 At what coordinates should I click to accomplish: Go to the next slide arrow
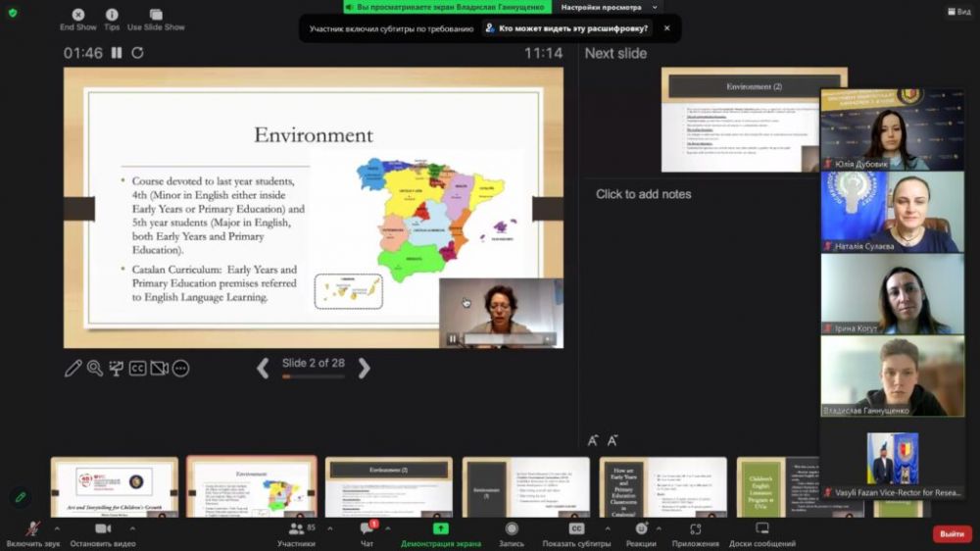(x=364, y=368)
